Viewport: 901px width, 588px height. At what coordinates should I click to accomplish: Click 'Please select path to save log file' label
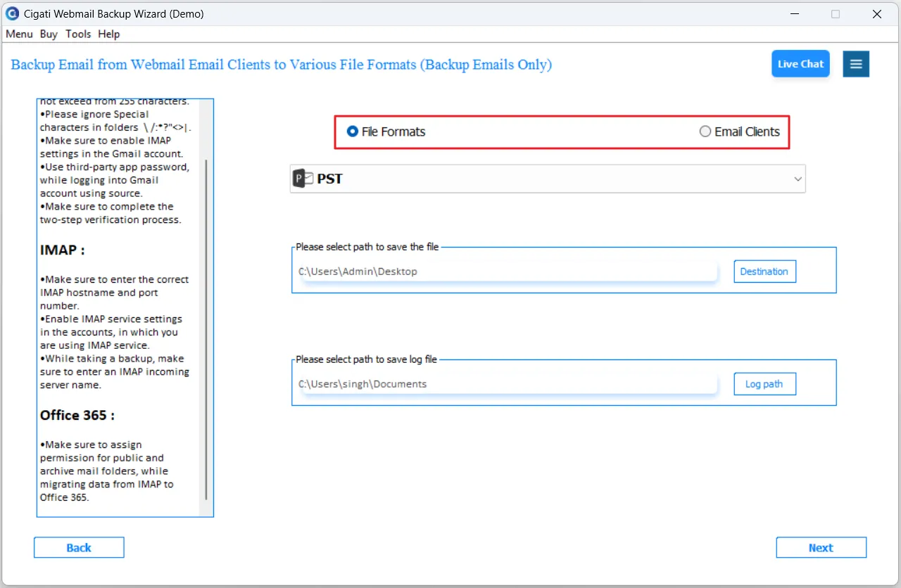[367, 359]
